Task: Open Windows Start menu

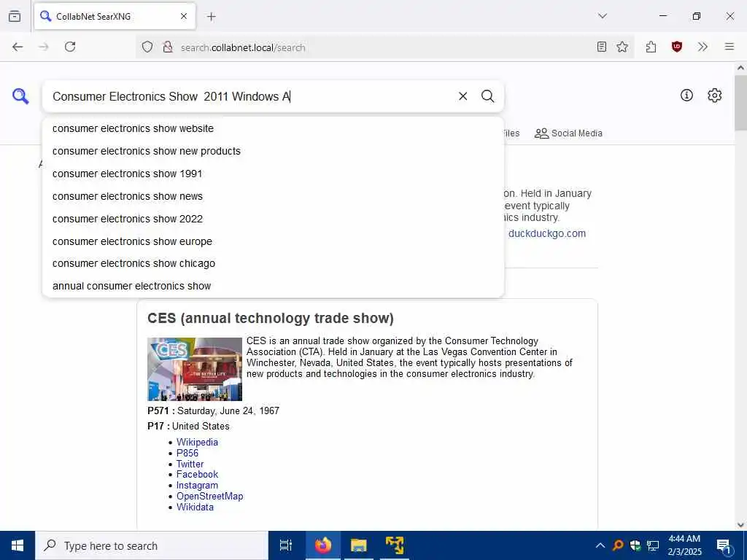Action: (x=18, y=545)
